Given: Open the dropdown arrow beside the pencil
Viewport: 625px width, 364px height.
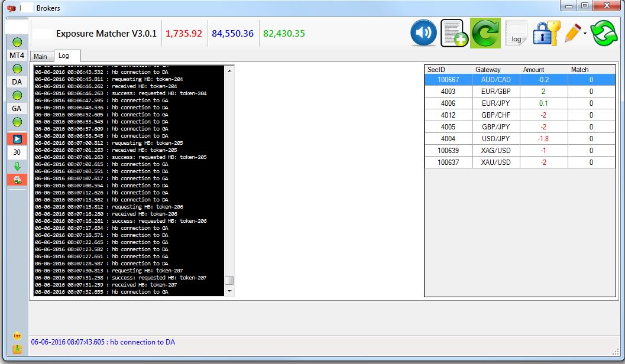Looking at the screenshot, I should [x=585, y=34].
